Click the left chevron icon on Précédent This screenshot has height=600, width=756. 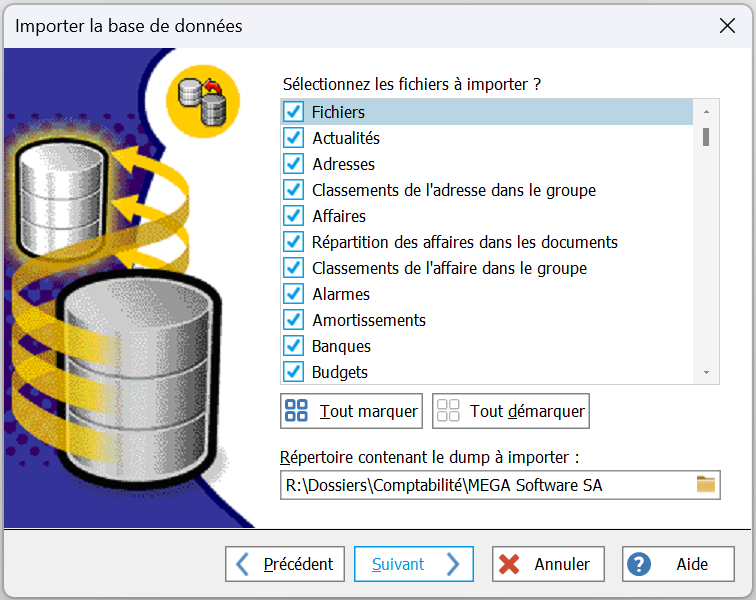pos(243,564)
